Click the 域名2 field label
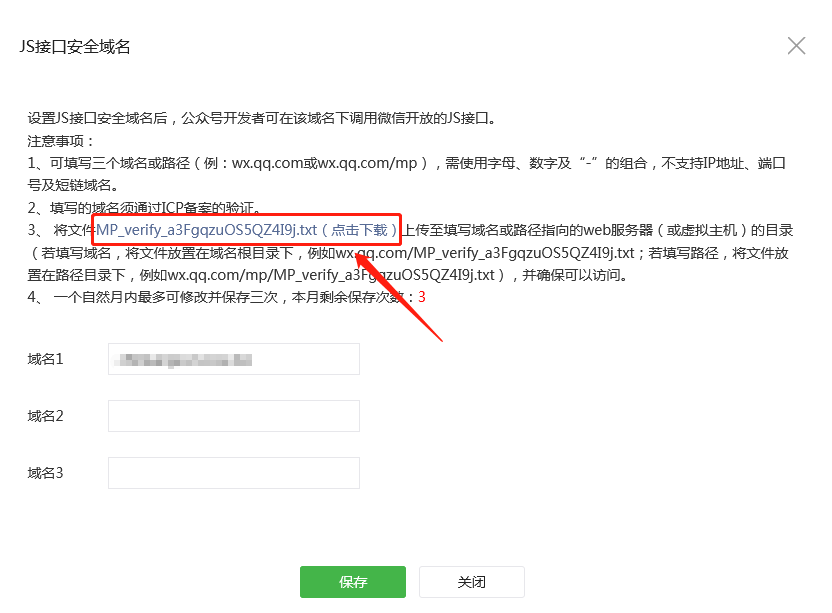This screenshot has width=832, height=613. tap(46, 416)
